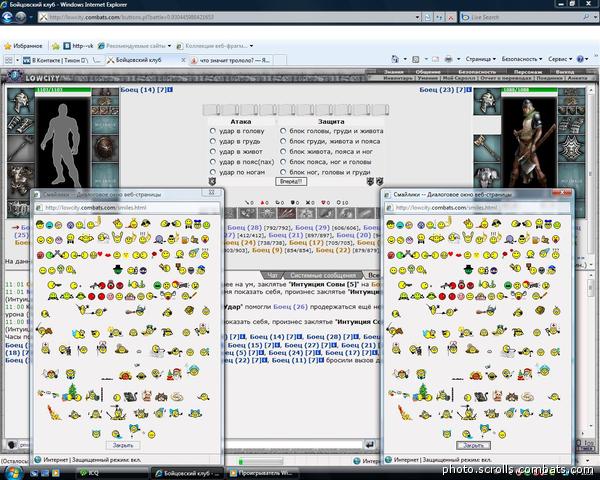The width and height of the screenshot is (600, 480).
Task: Click the page loading progress bar in status bar
Action: (x=261, y=461)
